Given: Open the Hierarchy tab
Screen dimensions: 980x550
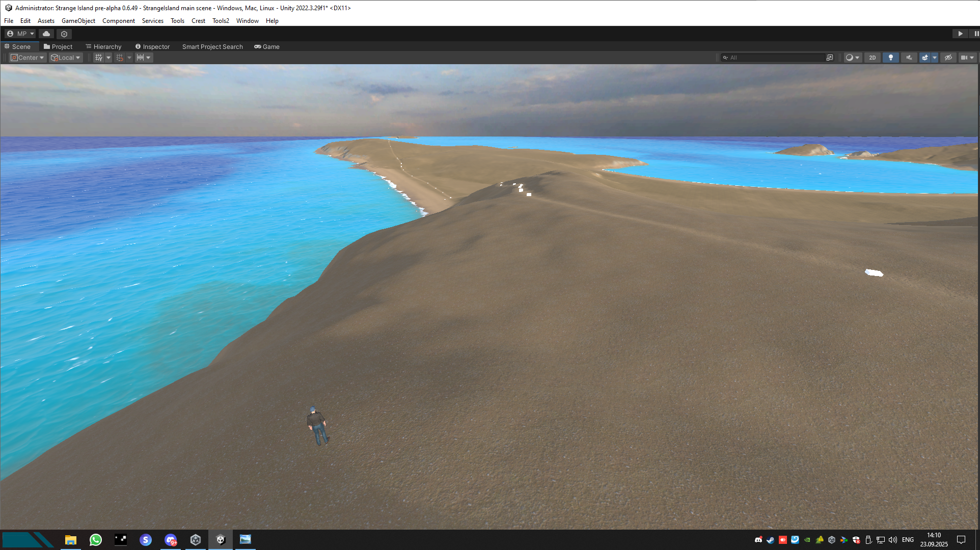Looking at the screenshot, I should 104,46.
